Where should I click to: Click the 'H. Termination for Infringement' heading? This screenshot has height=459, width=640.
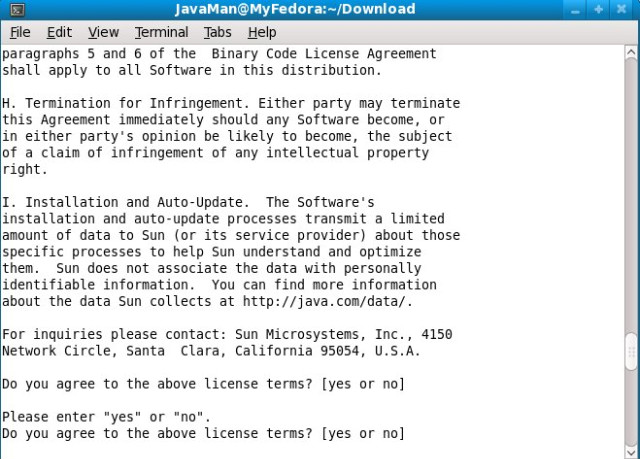pos(125,104)
